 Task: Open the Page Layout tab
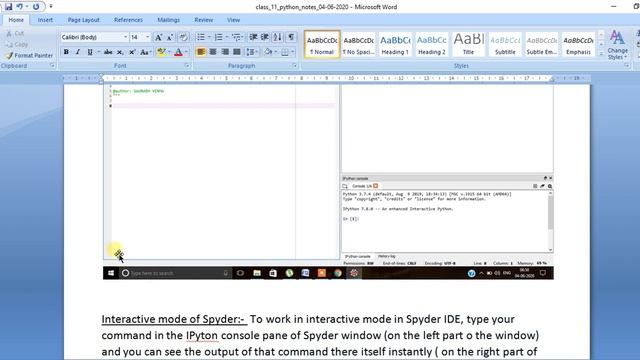(83, 20)
